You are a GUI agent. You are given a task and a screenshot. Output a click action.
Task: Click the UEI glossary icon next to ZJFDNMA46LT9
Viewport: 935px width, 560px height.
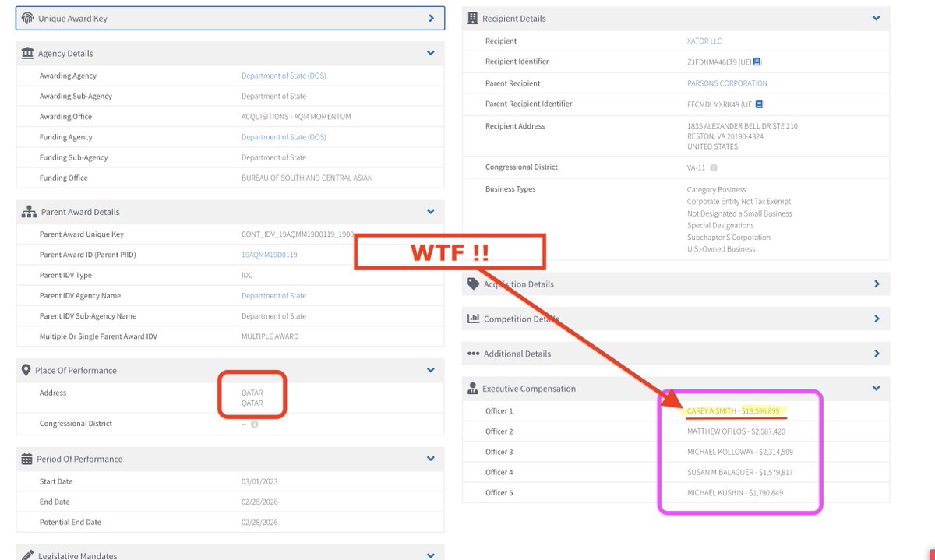click(x=757, y=62)
